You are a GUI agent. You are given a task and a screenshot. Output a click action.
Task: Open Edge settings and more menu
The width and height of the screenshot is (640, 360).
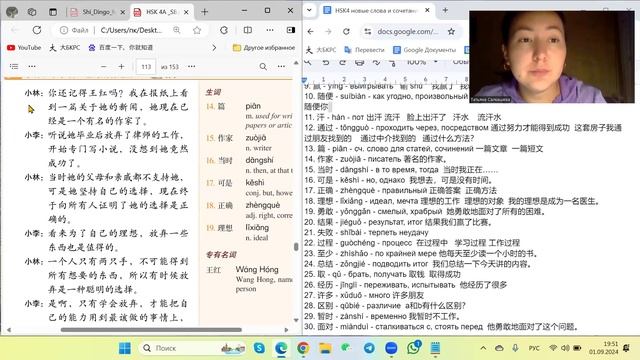coord(270,30)
